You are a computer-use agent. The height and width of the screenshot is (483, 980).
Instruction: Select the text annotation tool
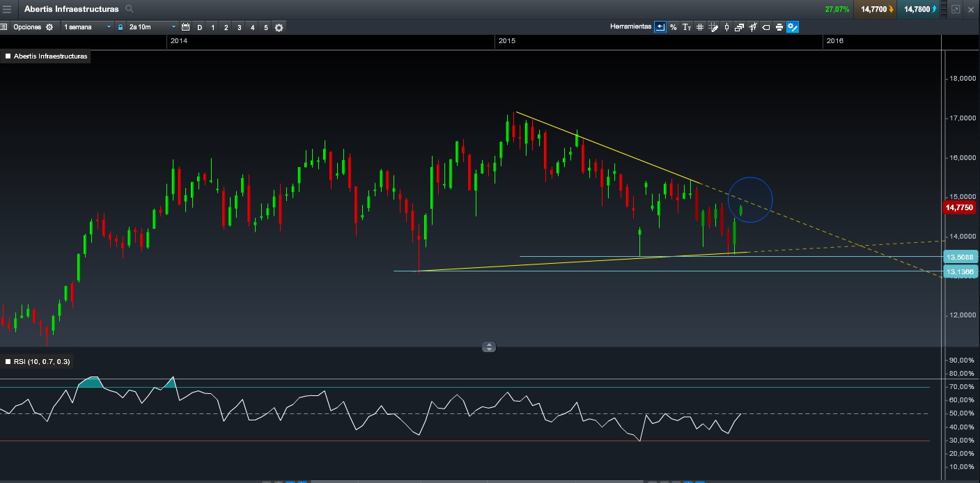point(686,27)
